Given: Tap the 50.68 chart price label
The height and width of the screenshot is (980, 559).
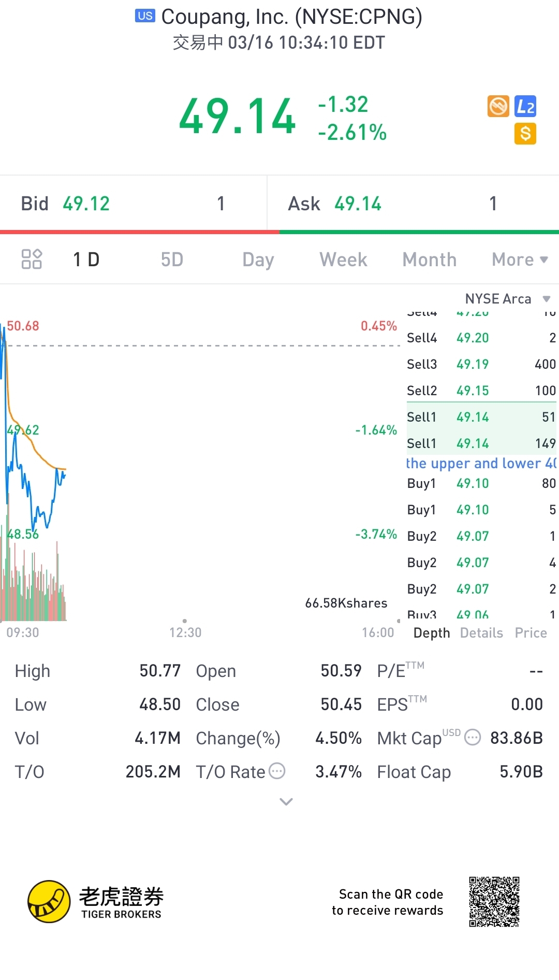Looking at the screenshot, I should click(23, 326).
